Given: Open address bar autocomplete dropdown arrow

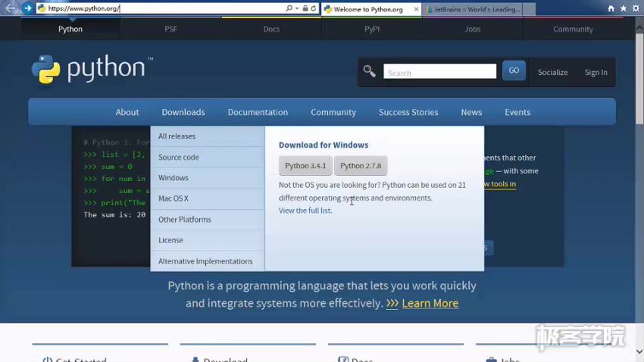Looking at the screenshot, I should coord(297,8).
